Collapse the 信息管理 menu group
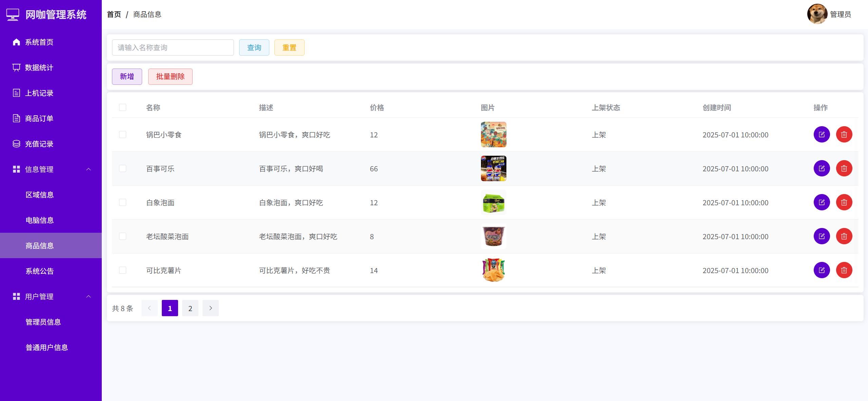 (89, 169)
